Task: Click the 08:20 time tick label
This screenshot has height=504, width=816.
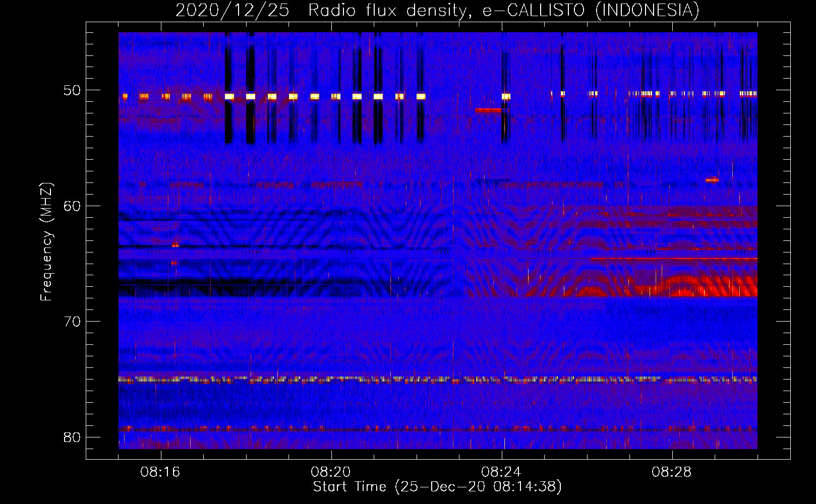Action: [x=331, y=472]
